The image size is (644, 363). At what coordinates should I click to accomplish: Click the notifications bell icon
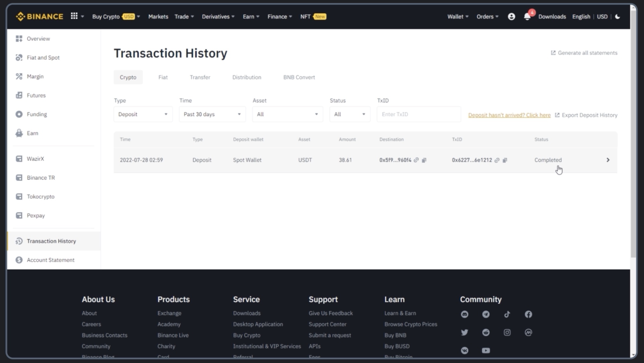pyautogui.click(x=527, y=16)
